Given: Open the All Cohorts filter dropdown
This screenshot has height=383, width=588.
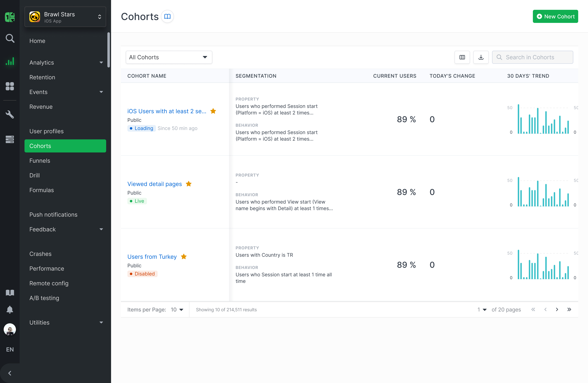Looking at the screenshot, I should pyautogui.click(x=169, y=57).
